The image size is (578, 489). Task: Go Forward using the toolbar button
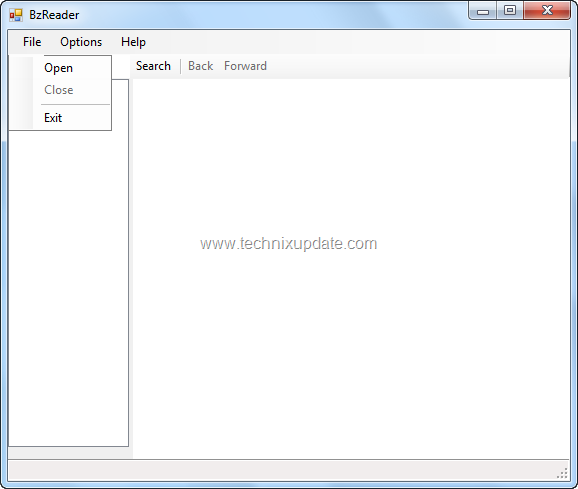tap(246, 66)
